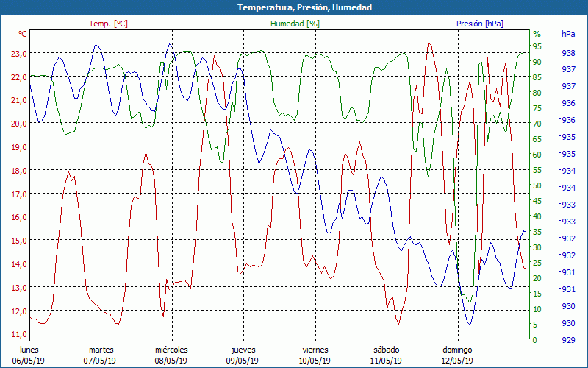Click the 'miércoles' day label
This screenshot has width=588, height=368.
(x=172, y=350)
